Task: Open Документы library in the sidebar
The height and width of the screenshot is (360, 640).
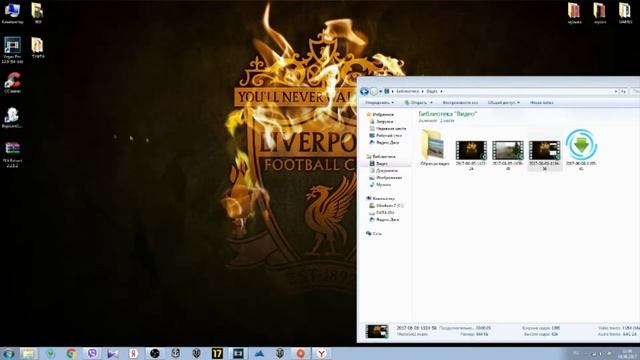Action: (x=384, y=171)
